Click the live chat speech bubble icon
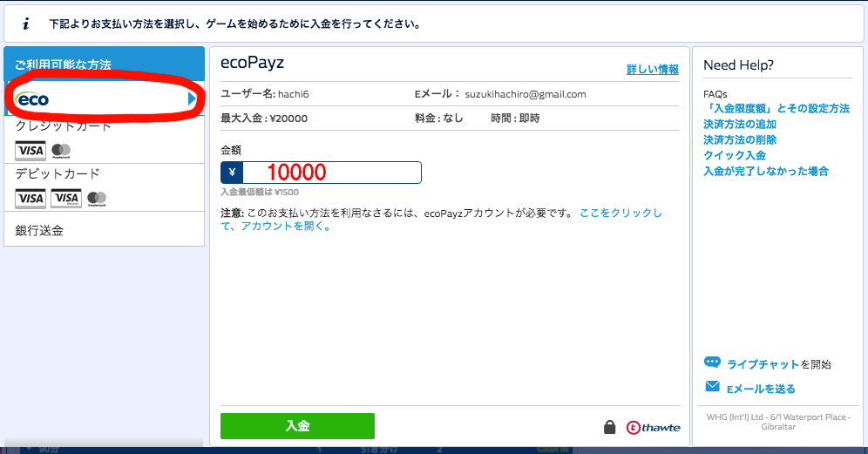Screen dimensions: 868x454 (x=712, y=363)
